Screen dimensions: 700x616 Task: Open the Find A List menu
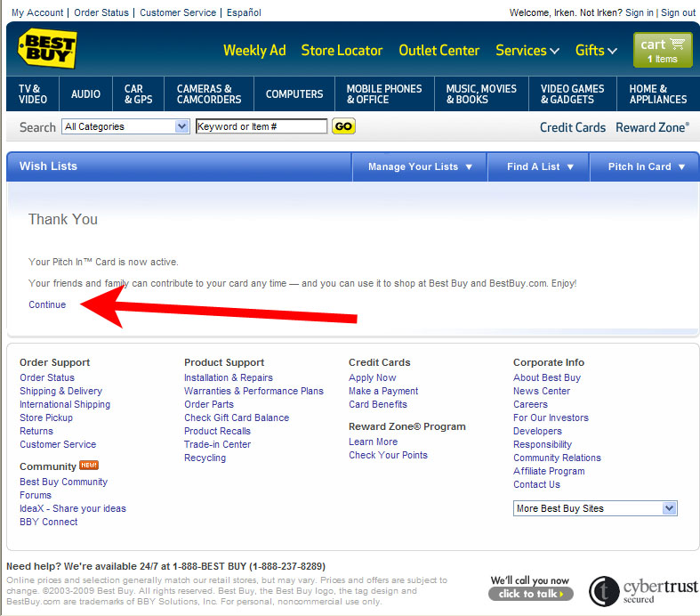pyautogui.click(x=540, y=166)
